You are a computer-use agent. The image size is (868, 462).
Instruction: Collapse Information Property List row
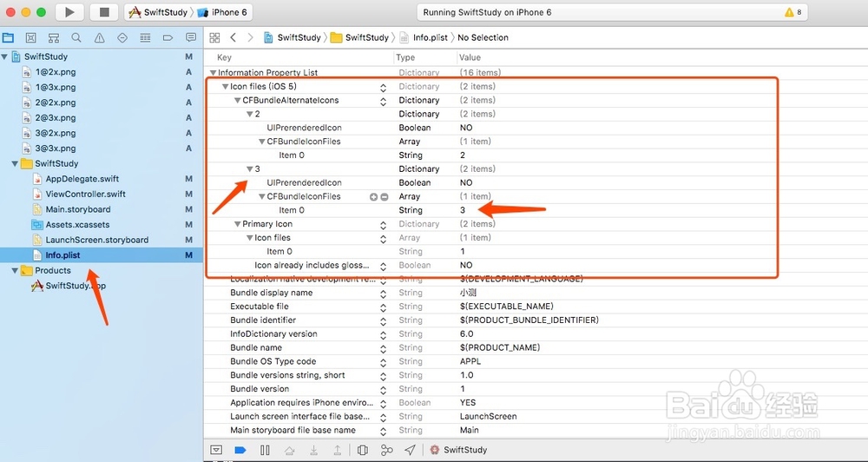tap(214, 73)
